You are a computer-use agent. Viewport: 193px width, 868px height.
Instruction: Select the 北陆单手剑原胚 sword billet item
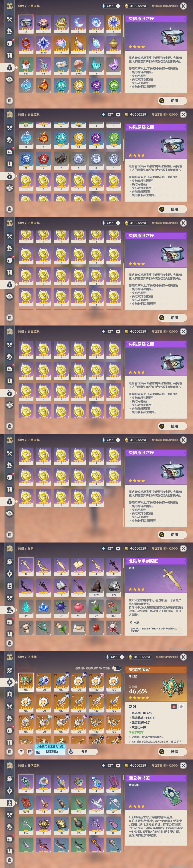pyautogui.click(x=26, y=566)
